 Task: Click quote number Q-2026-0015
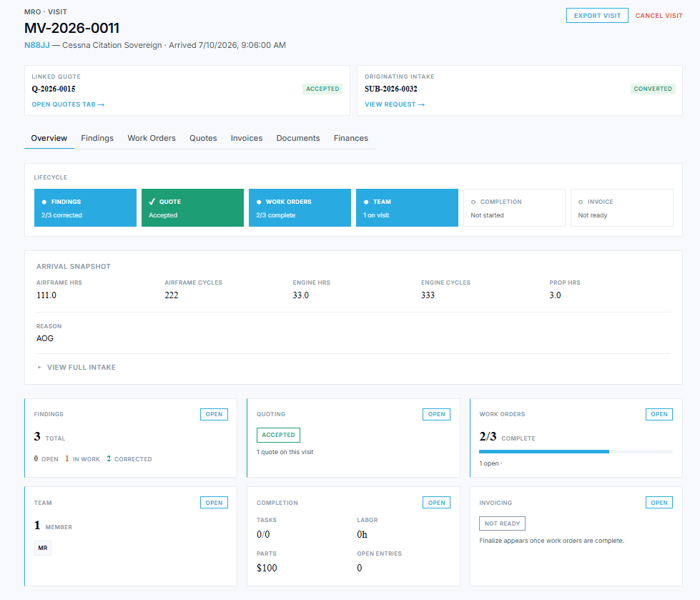pos(54,89)
